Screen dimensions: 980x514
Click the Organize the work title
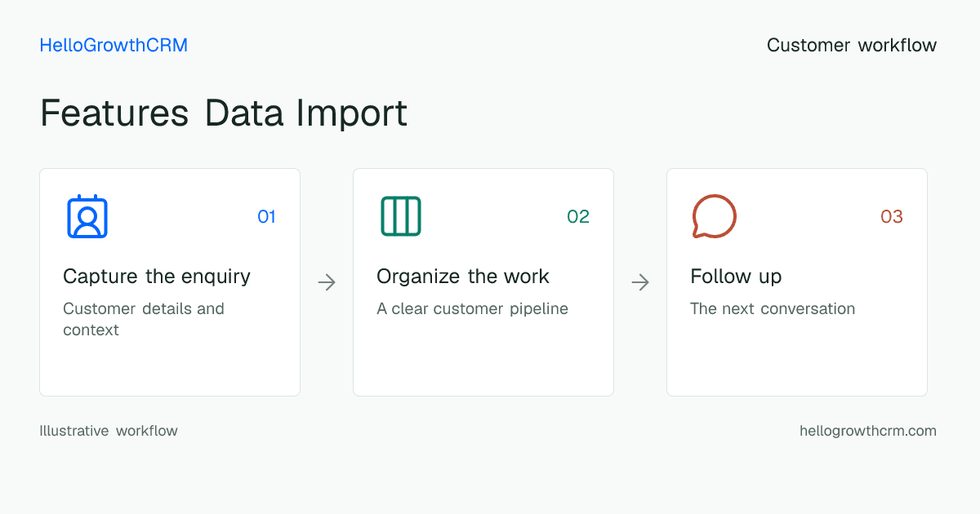pos(463,277)
